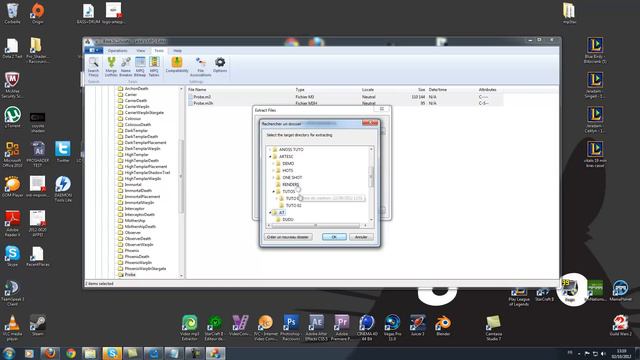Open the Skype desktop shortcut
The width and height of the screenshot is (640, 360).
(12, 256)
